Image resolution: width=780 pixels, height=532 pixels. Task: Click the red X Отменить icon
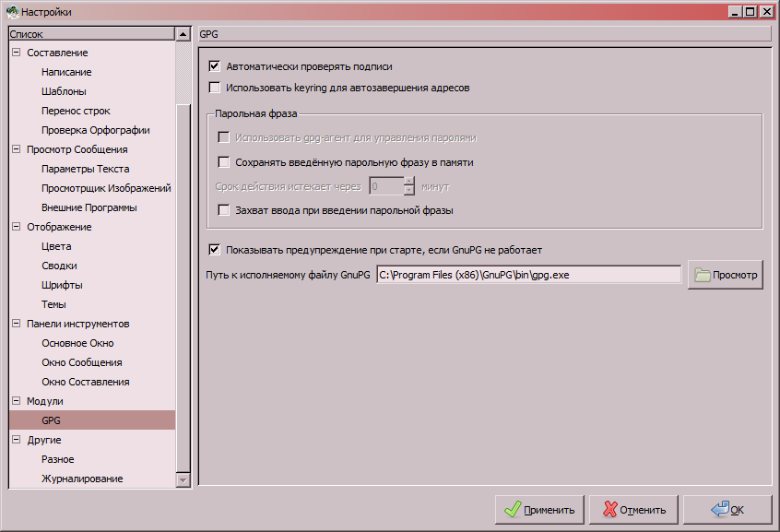[x=608, y=510]
